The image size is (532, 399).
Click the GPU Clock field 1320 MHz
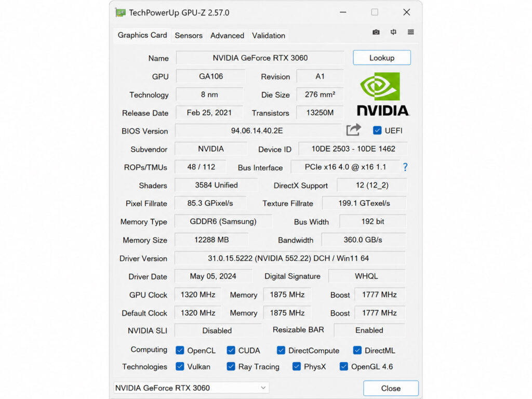tap(198, 295)
